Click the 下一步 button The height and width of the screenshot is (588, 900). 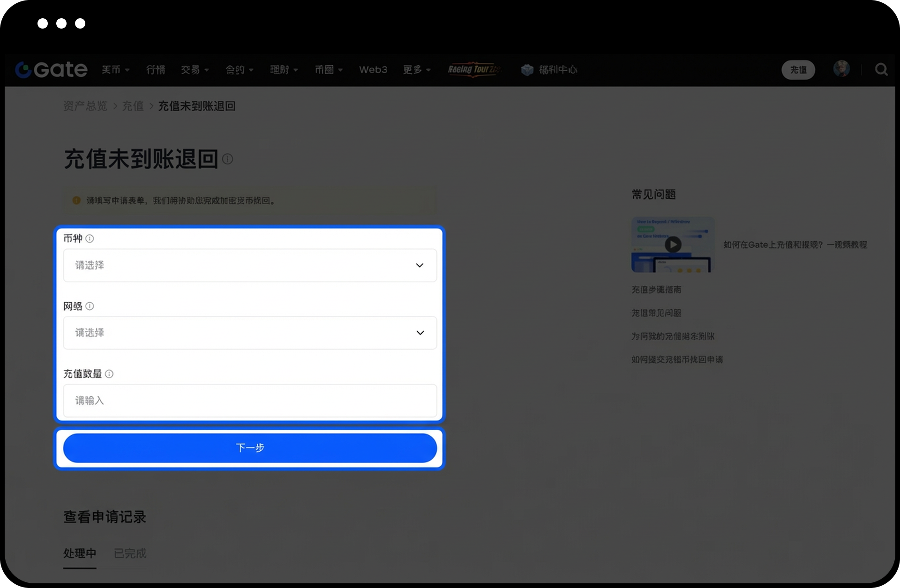pyautogui.click(x=250, y=448)
